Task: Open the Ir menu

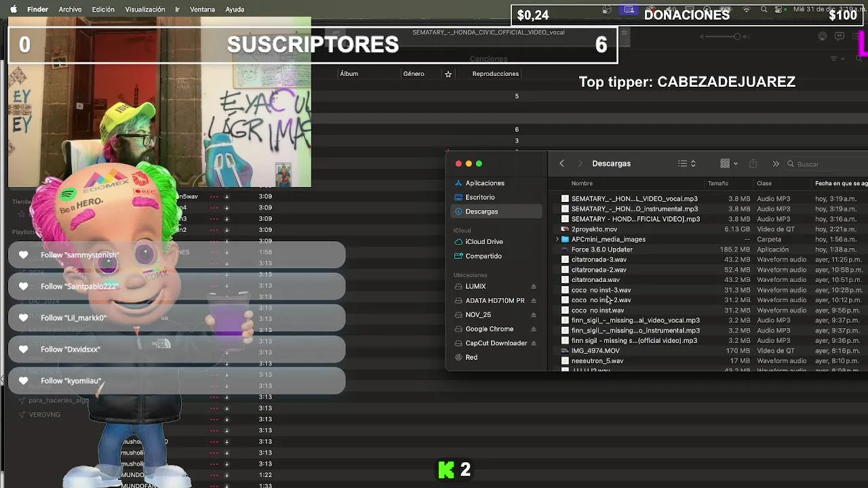Action: 177,9
